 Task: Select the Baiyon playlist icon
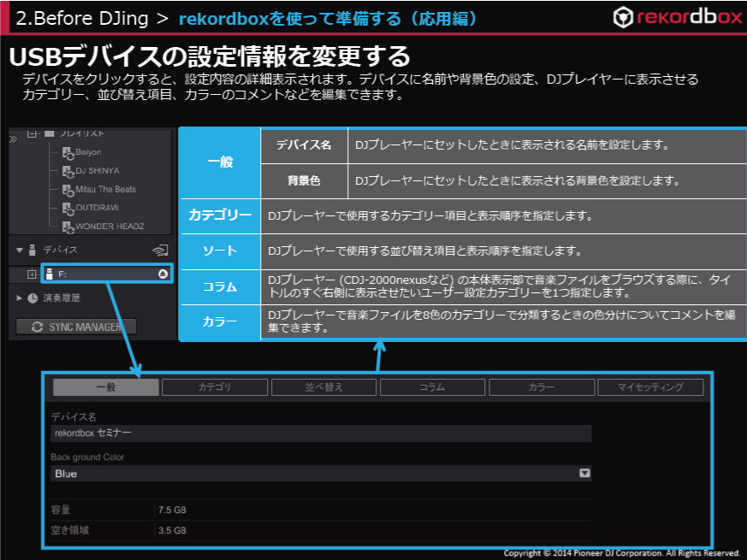pos(68,153)
